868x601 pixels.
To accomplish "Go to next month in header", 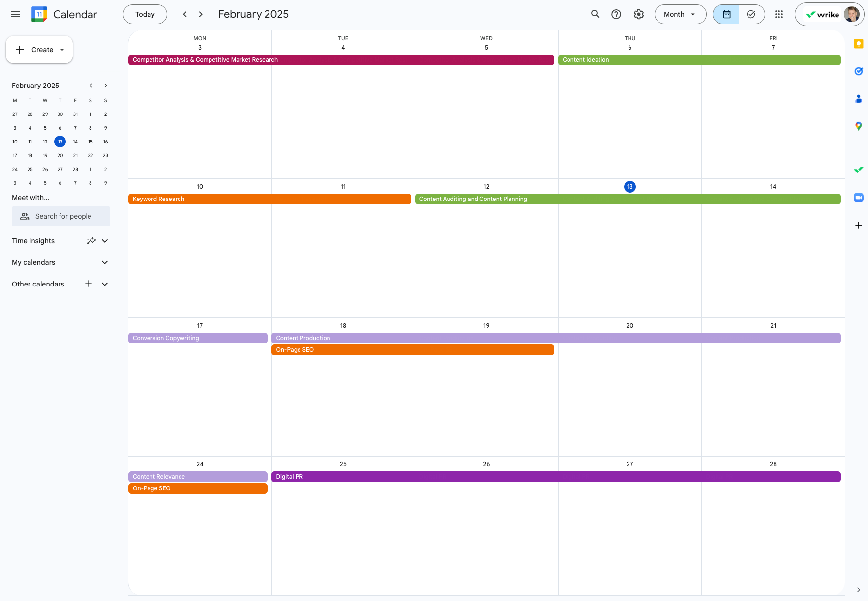I will 201,14.
